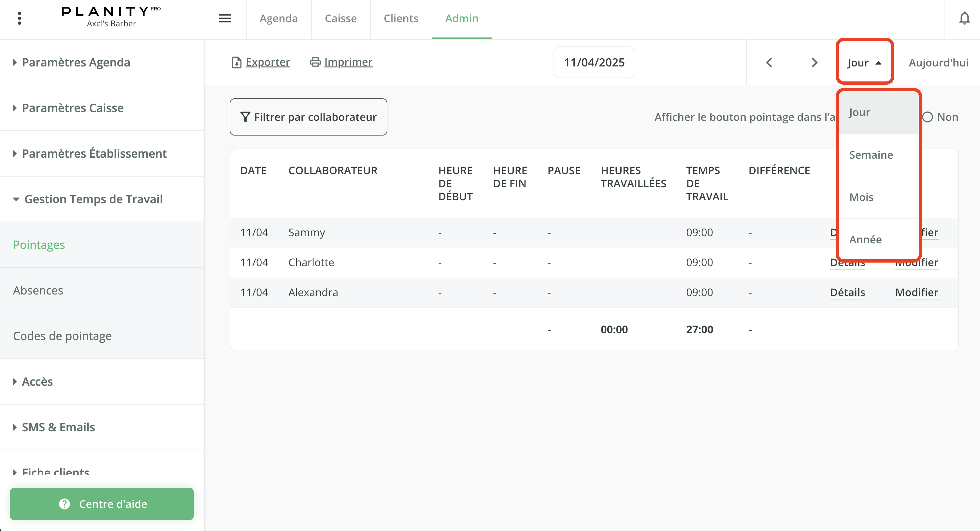The image size is (980, 531).
Task: Open notifications via the bell icon
Action: (965, 18)
